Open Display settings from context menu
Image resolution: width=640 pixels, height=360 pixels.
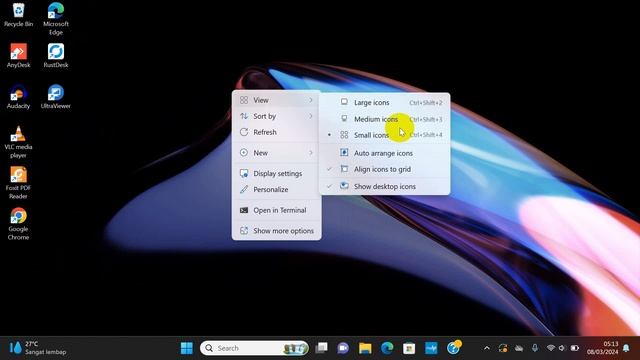coord(276,173)
